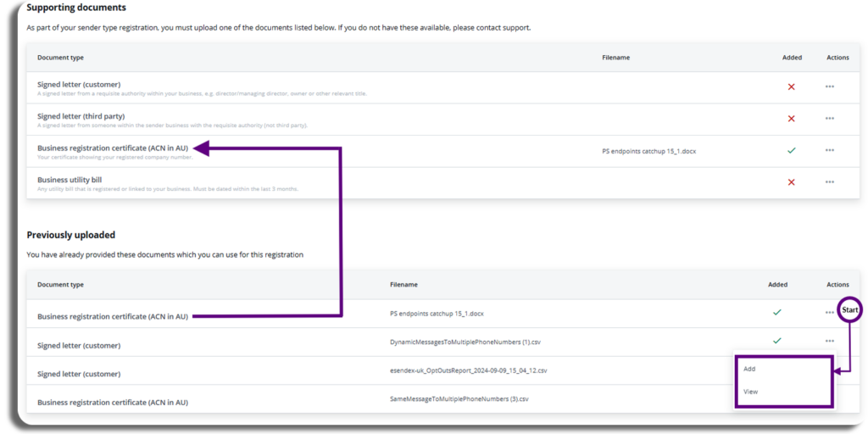Select DynamicMessagesToMultiplePhoneNumbers (1).csv filename
The height and width of the screenshot is (434, 868).
point(465,342)
